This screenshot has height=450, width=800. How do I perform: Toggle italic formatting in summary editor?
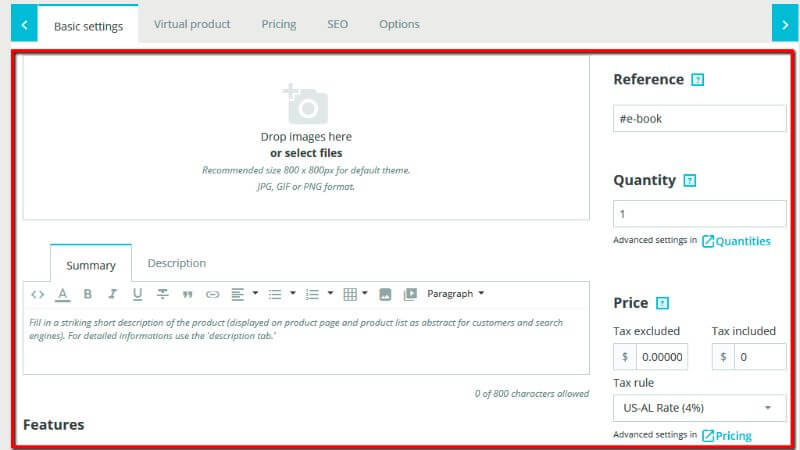pos(112,294)
